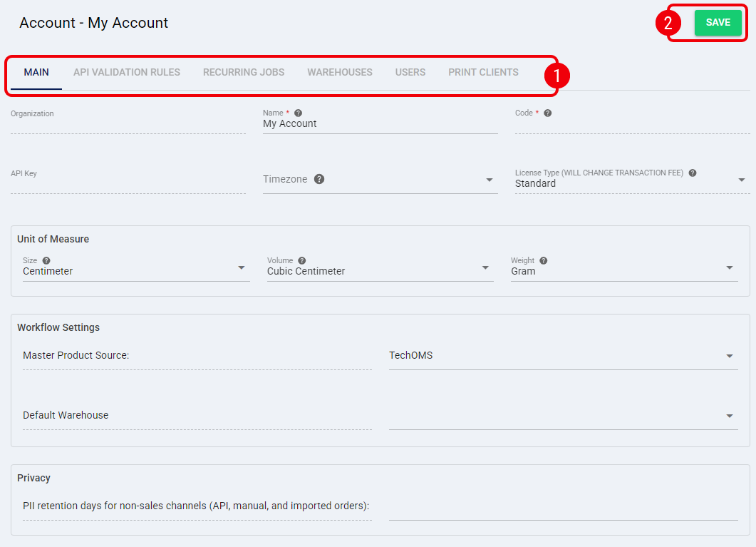Click the PII retention days input field
Screen dimensions: 756x547
coord(563,508)
